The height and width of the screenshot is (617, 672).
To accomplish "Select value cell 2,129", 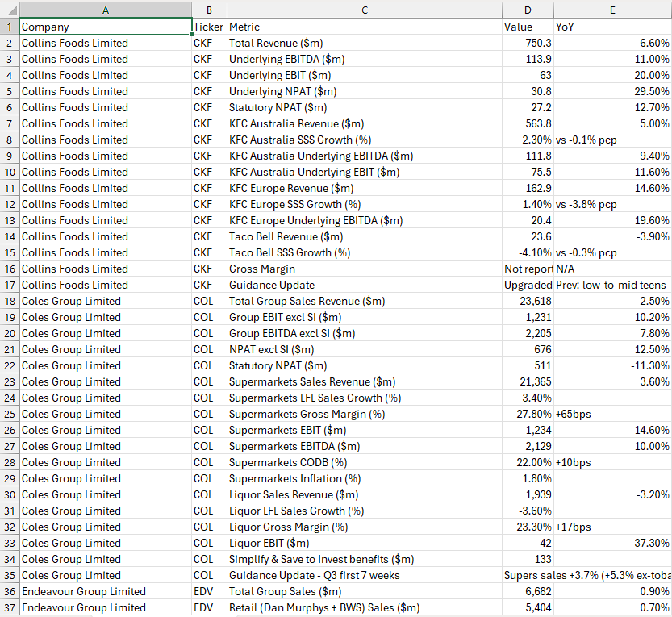I will click(528, 447).
